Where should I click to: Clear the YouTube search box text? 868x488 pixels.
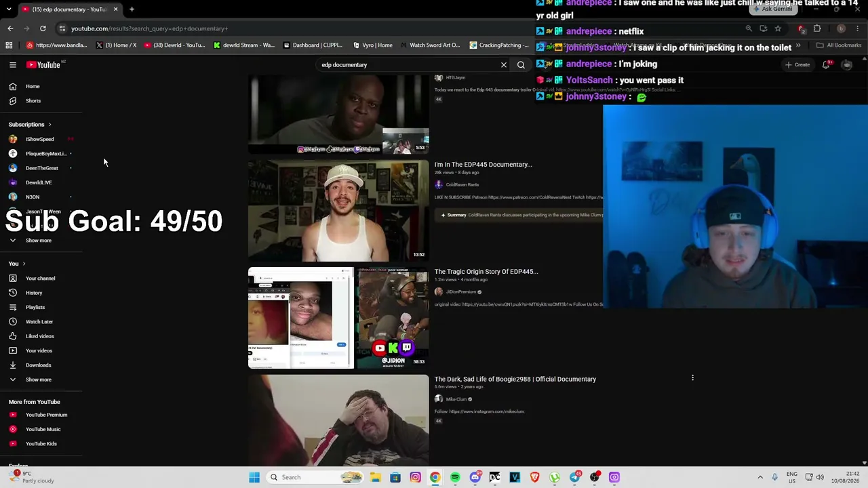(504, 65)
